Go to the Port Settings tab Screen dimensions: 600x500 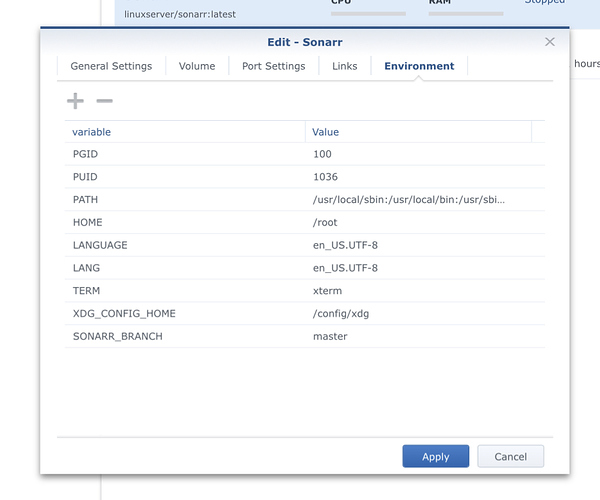274,66
